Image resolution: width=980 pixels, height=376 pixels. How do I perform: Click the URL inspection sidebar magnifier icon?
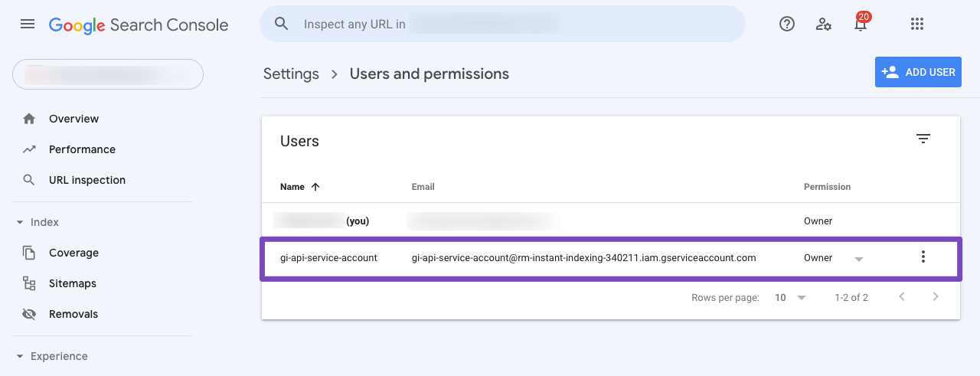29,180
